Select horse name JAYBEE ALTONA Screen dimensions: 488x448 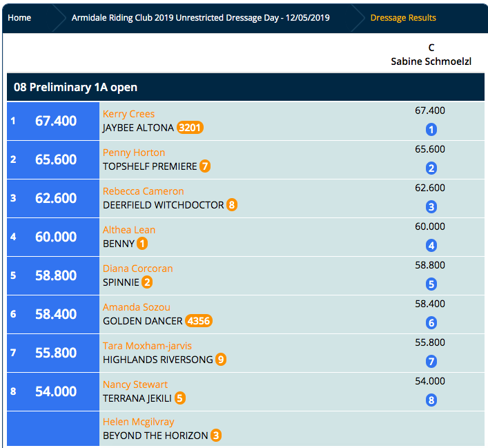[138, 128]
